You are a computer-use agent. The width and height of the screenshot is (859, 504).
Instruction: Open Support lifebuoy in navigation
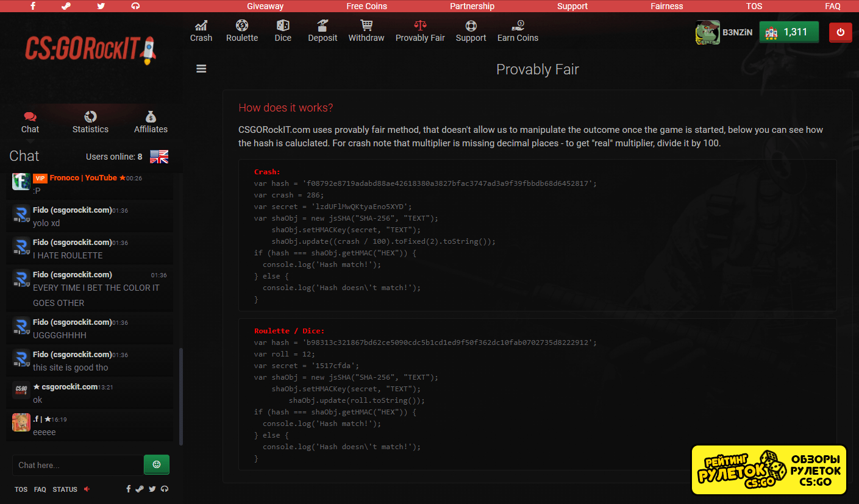(x=471, y=31)
